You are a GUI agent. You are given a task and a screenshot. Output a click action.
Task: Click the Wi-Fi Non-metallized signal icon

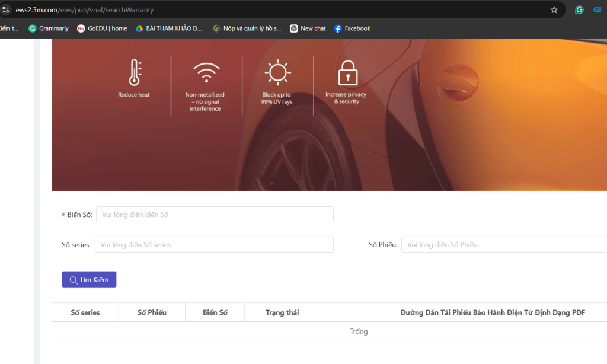coord(206,73)
